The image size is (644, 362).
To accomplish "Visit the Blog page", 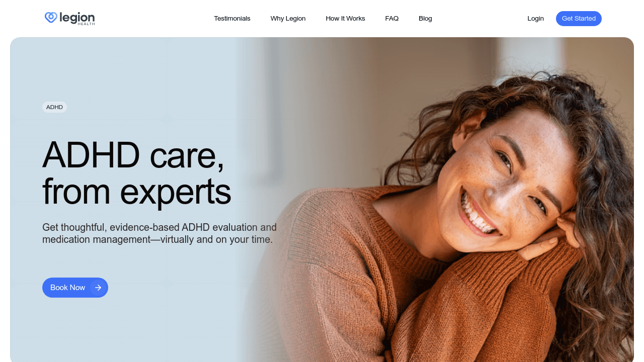I will [425, 19].
